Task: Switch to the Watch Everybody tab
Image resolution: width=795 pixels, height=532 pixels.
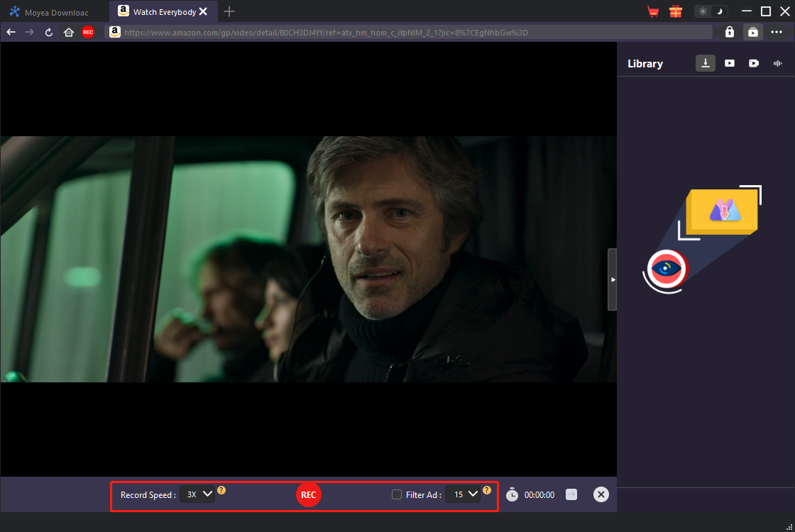Action: 163,11
